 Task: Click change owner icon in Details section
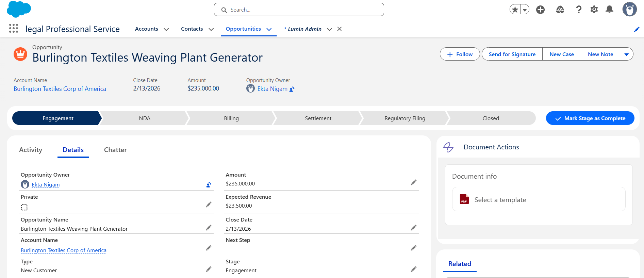coord(209,185)
